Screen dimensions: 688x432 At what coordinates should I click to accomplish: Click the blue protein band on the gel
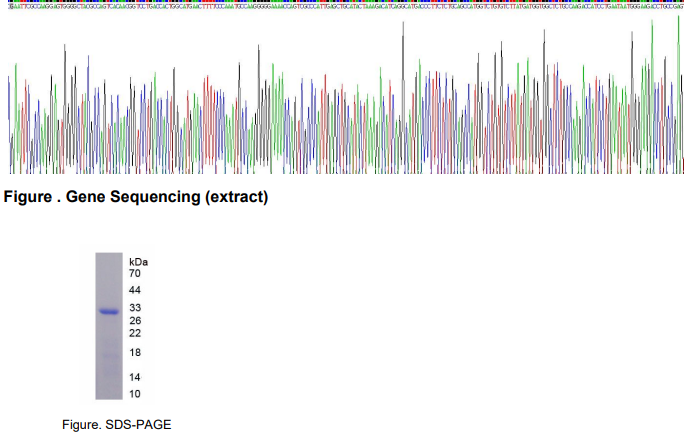108,312
